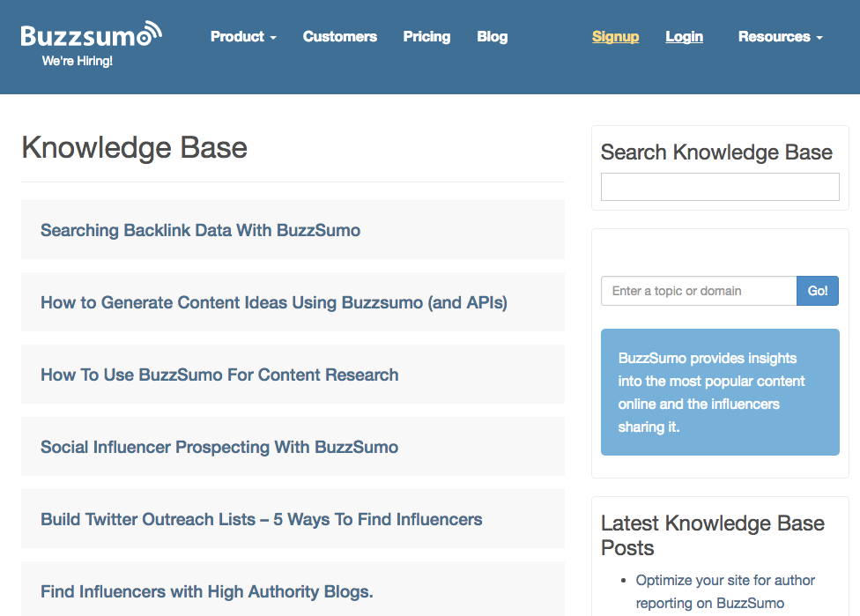The image size is (860, 616).
Task: Open How To Use BuzzSumo For Content Research
Action: tap(219, 375)
